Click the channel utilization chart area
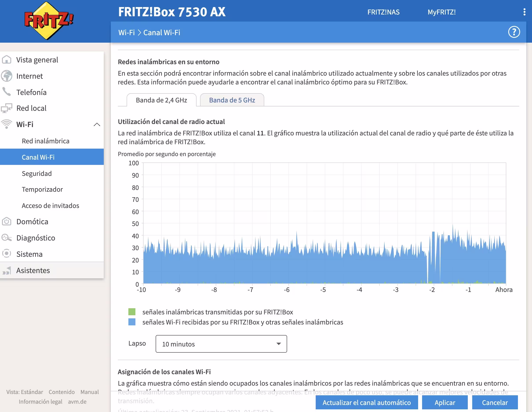The image size is (532, 412). [324, 223]
